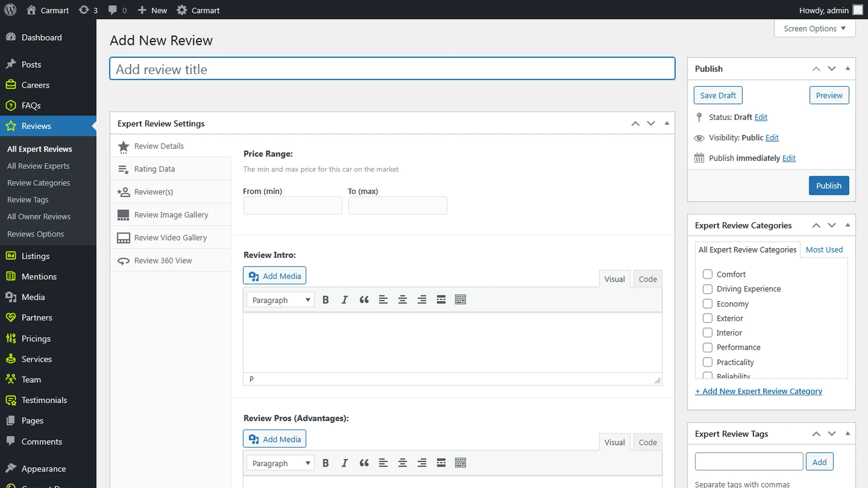The width and height of the screenshot is (868, 488).
Task: Focus the Add review title field
Action: coord(392,69)
